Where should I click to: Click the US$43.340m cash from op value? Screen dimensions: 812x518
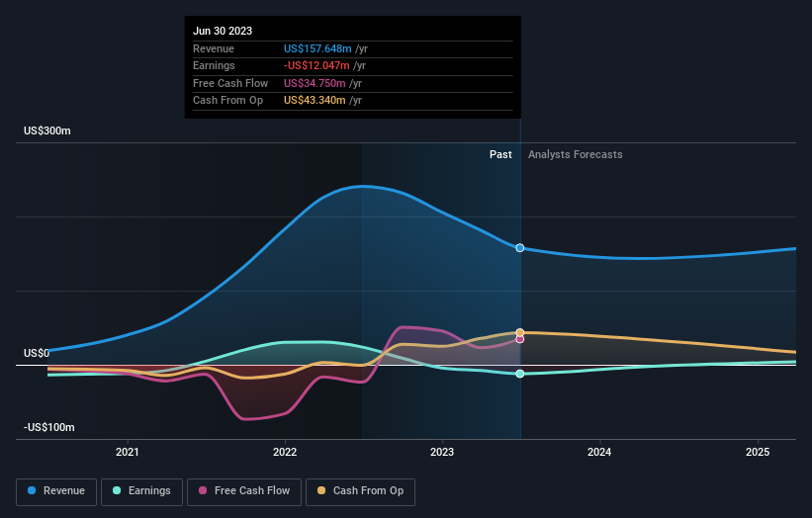point(315,101)
